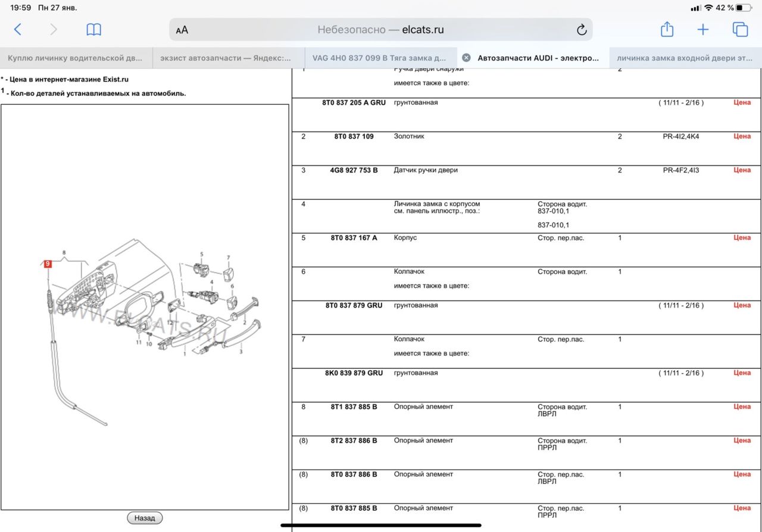Select part number 8T0 837 109

point(354,136)
